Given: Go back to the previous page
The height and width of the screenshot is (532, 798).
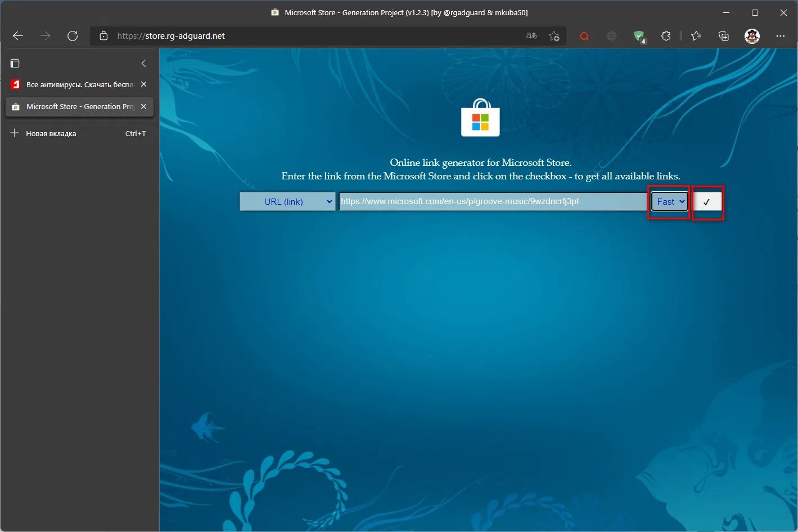Looking at the screenshot, I should point(18,36).
